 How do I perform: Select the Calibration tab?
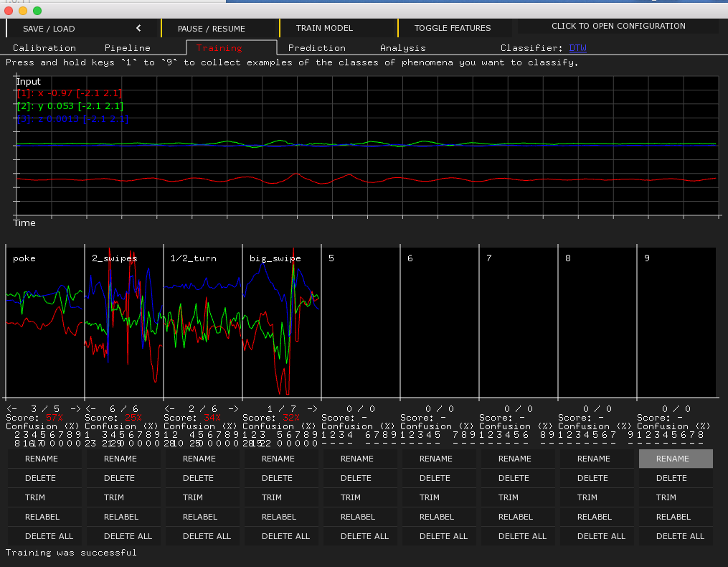coord(44,48)
